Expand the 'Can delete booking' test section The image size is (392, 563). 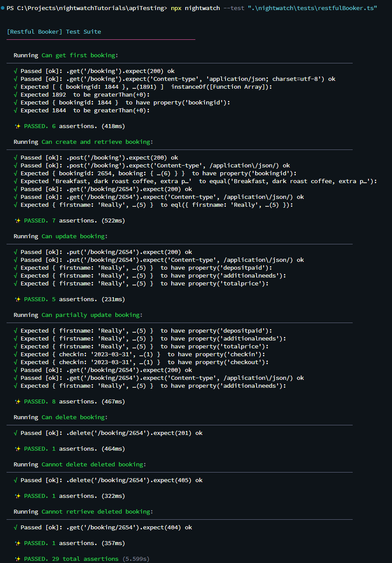74,417
